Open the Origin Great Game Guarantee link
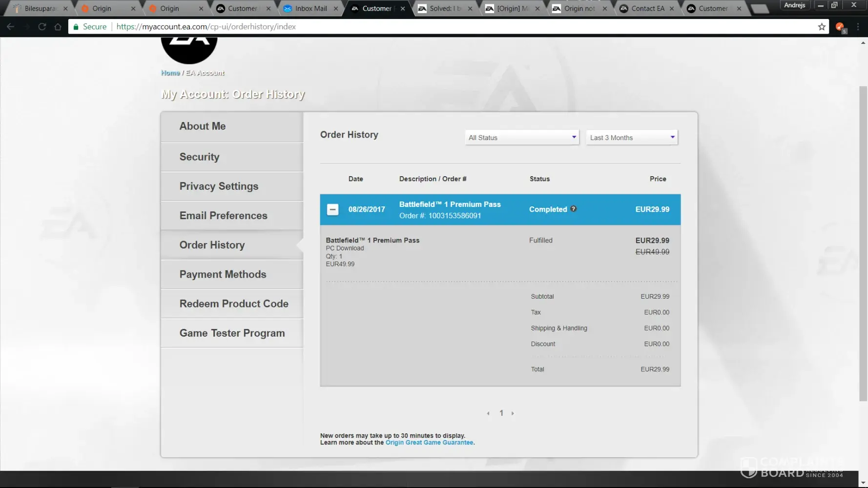 [429, 443]
